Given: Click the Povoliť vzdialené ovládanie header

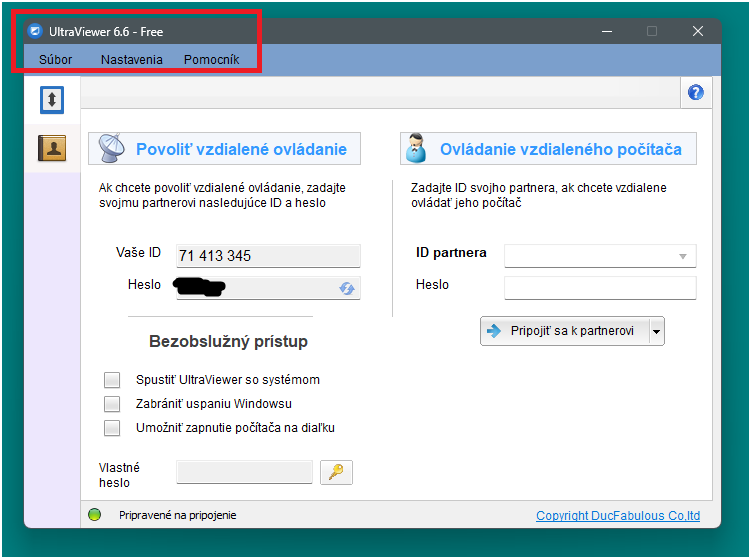Looking at the screenshot, I should coord(224,149).
